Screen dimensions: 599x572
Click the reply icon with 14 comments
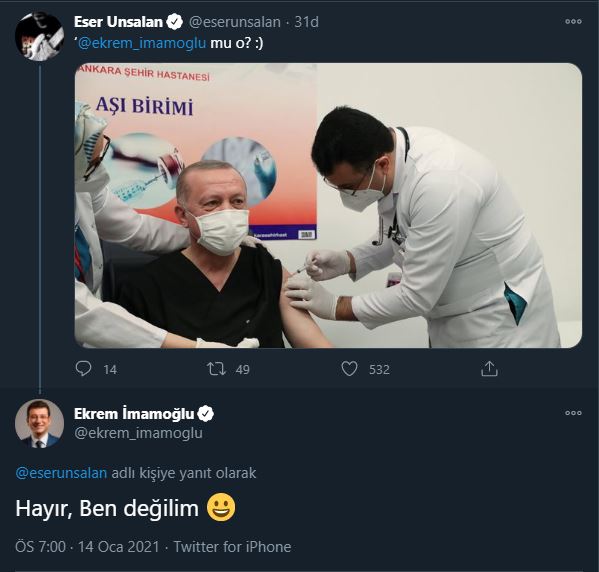[83, 369]
